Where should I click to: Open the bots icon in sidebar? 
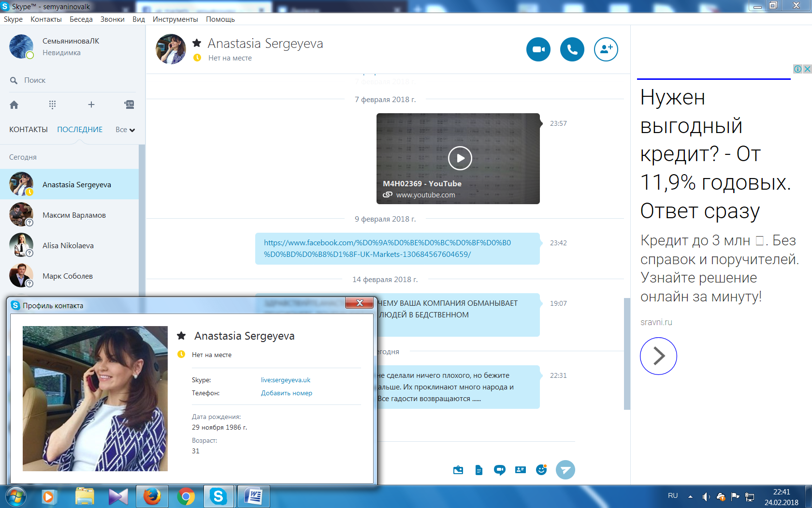[x=129, y=105]
